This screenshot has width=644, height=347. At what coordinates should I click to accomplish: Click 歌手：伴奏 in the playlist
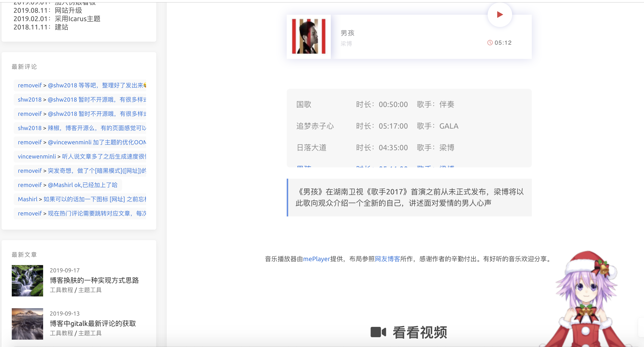coord(435,104)
